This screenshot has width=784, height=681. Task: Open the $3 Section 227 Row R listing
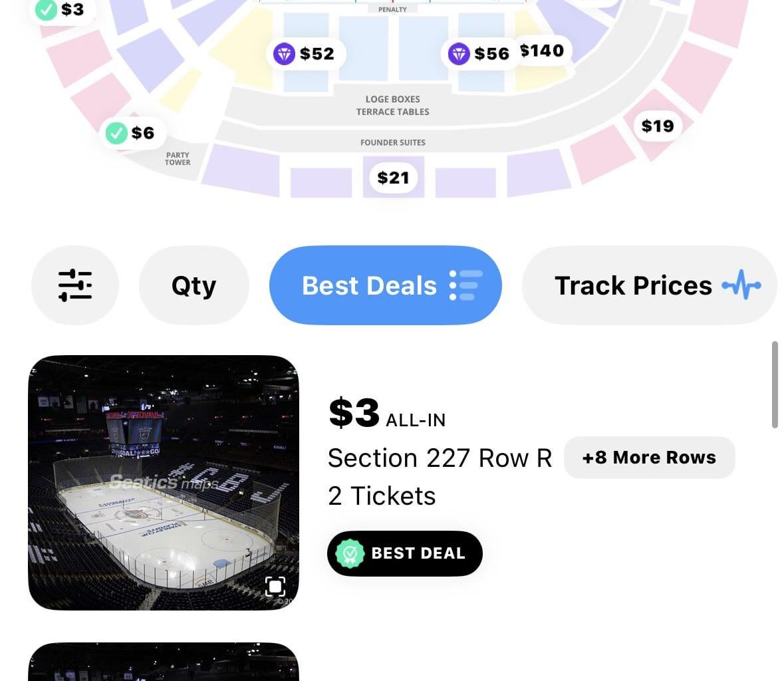point(440,458)
